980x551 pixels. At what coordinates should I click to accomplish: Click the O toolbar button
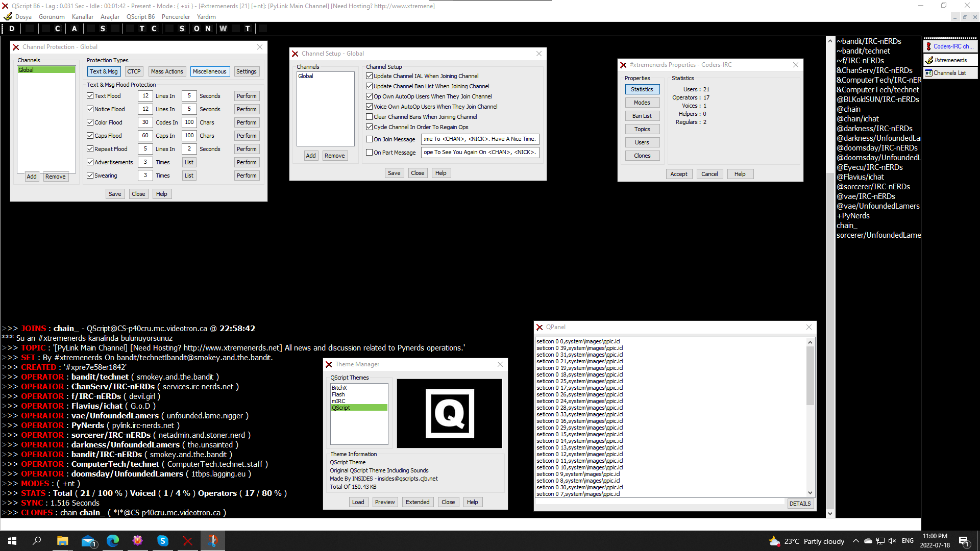point(197,29)
